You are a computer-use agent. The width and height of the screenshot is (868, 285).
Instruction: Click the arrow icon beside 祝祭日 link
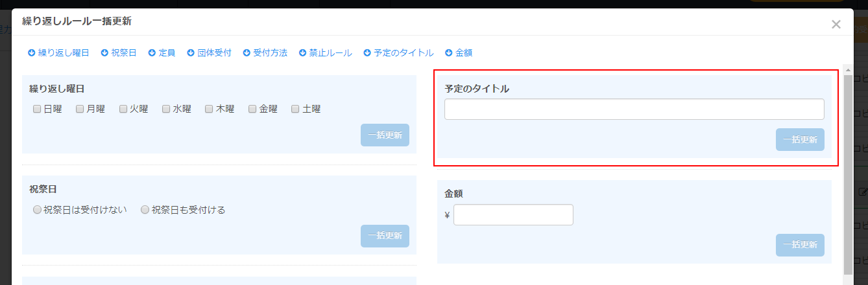point(104,53)
